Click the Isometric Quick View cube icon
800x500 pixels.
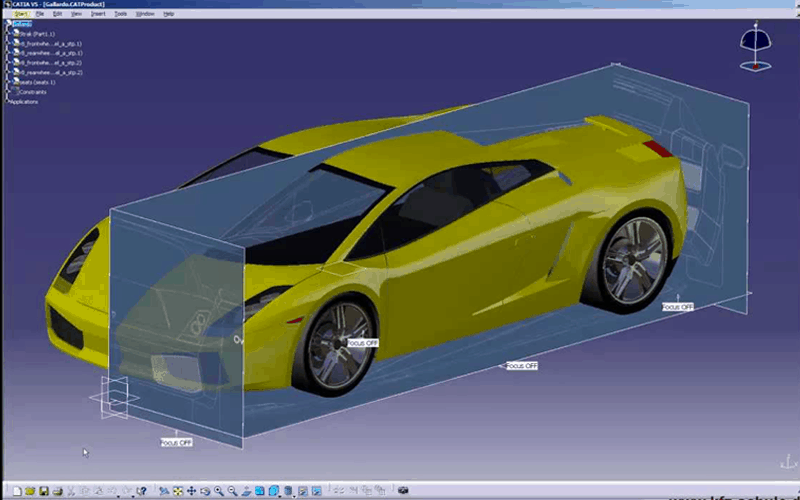click(273, 491)
